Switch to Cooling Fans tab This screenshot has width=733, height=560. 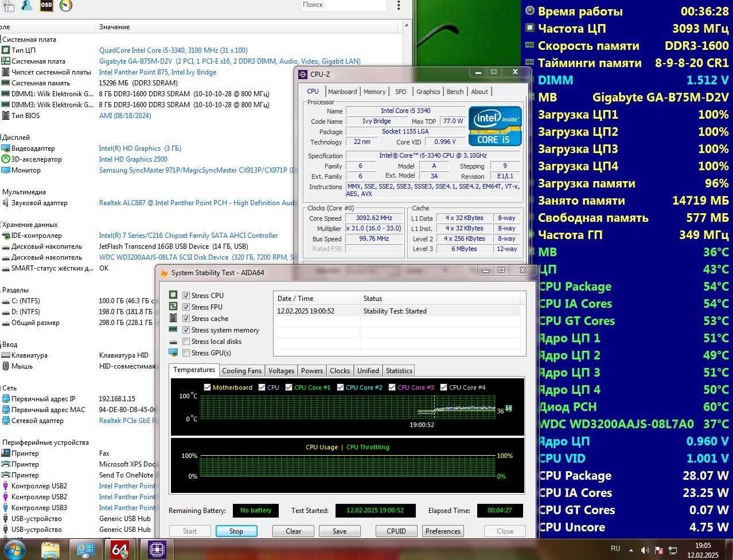241,371
